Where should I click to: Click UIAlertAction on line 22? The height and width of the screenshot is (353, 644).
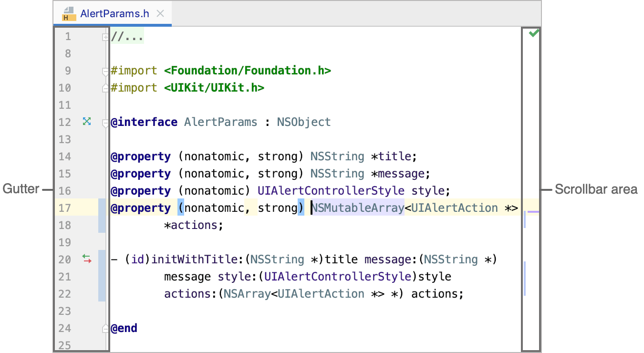321,294
